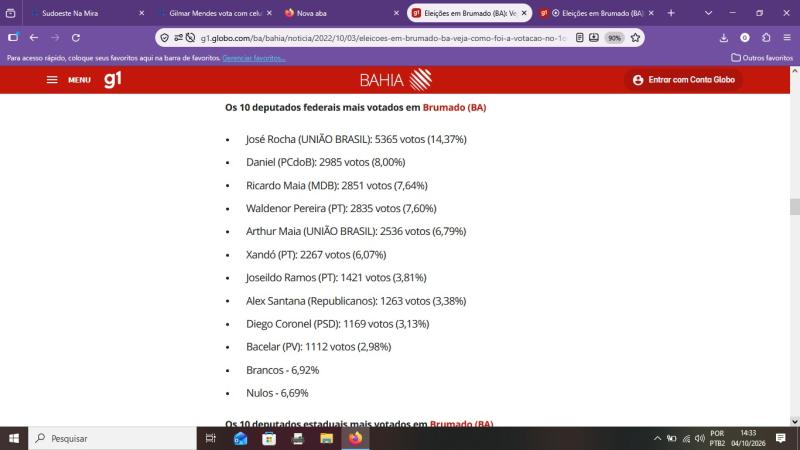Open site permissions icon in address bar
The image size is (800, 450).
178,38
